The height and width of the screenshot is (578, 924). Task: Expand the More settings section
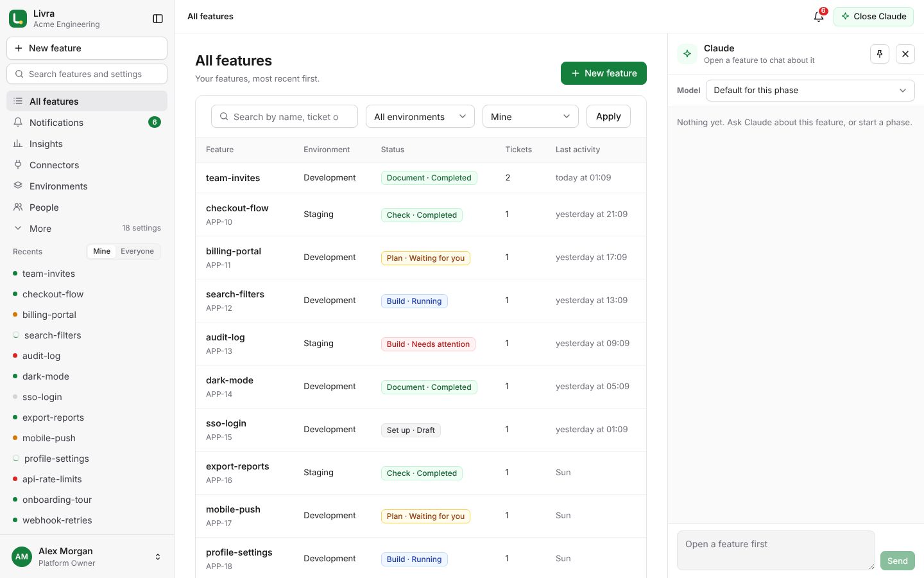pyautogui.click(x=87, y=229)
